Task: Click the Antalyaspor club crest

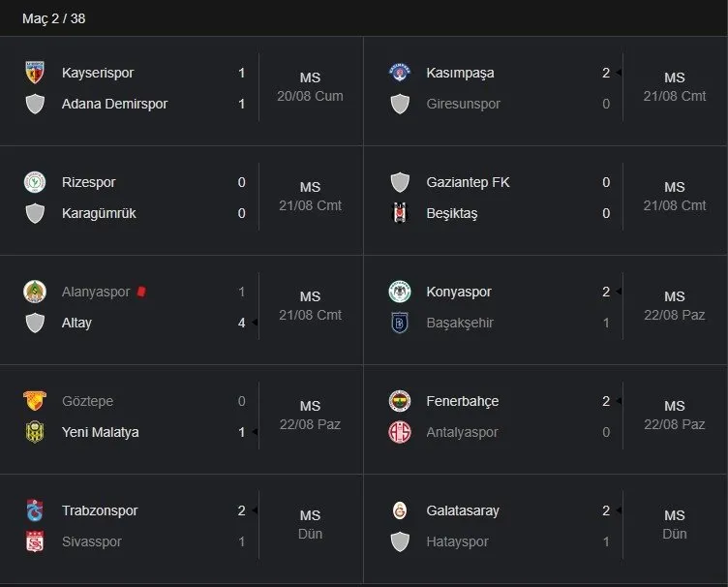Action: 400,432
